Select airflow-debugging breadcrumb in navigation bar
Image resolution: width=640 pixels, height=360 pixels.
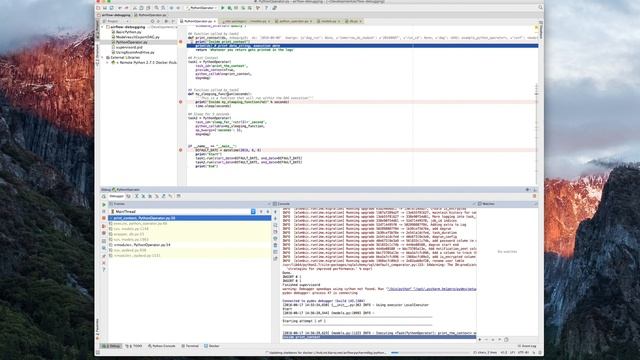(116, 15)
